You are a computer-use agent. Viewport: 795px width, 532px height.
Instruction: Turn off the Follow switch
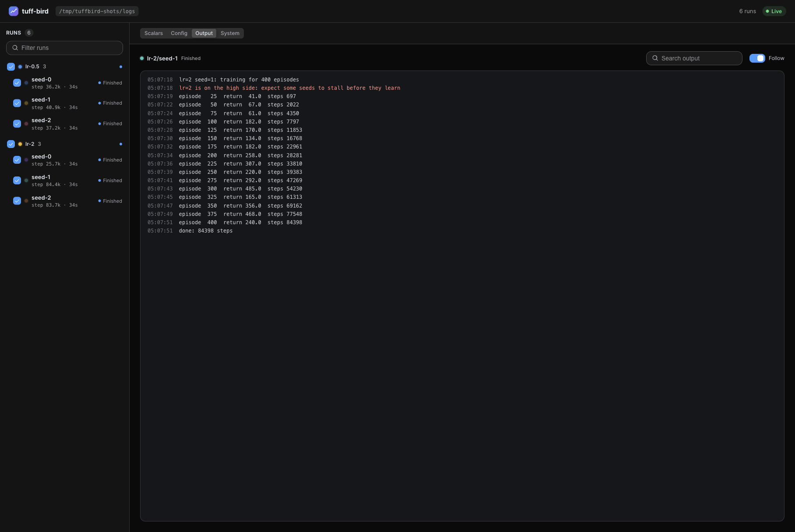click(757, 58)
